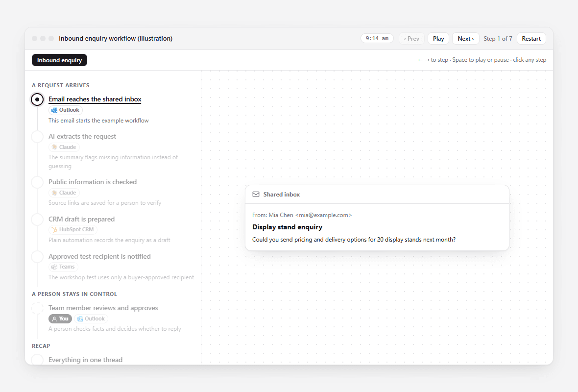Start playback with the Play button

click(x=438, y=39)
